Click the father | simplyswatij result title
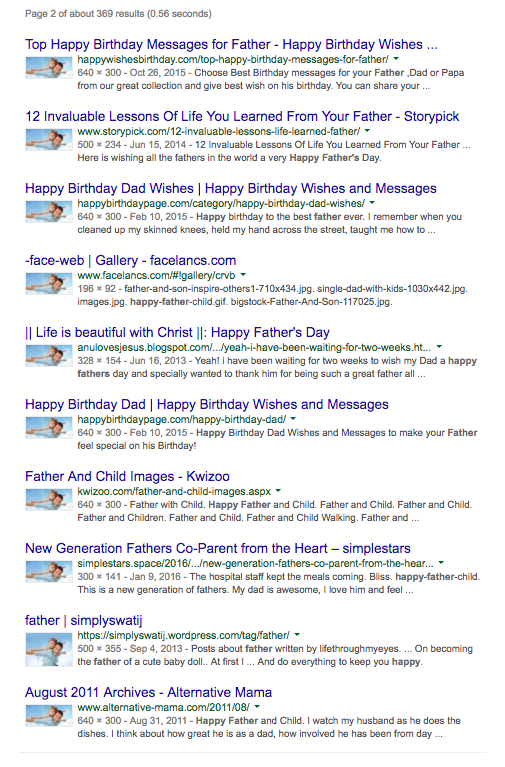 click(84, 620)
